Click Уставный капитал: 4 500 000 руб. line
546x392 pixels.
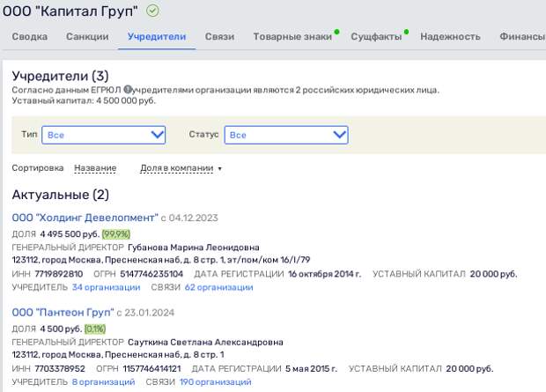[84, 100]
